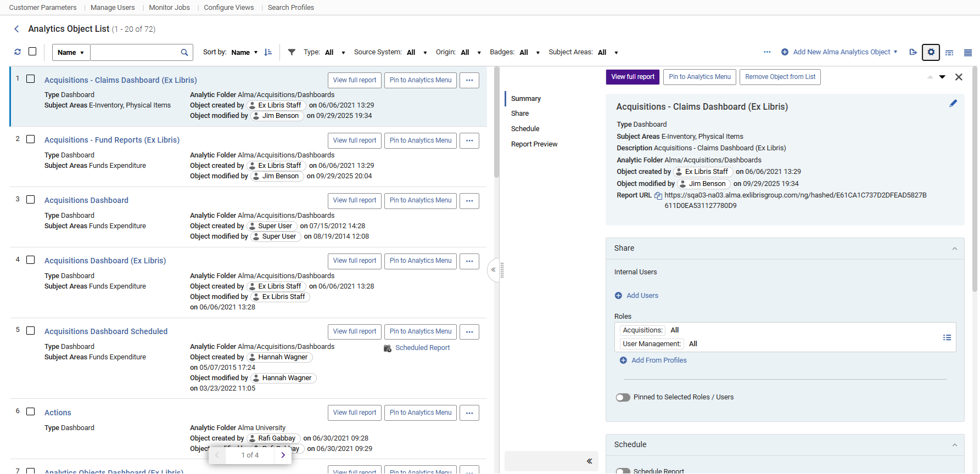
Task: Click the export list icon
Action: [913, 52]
